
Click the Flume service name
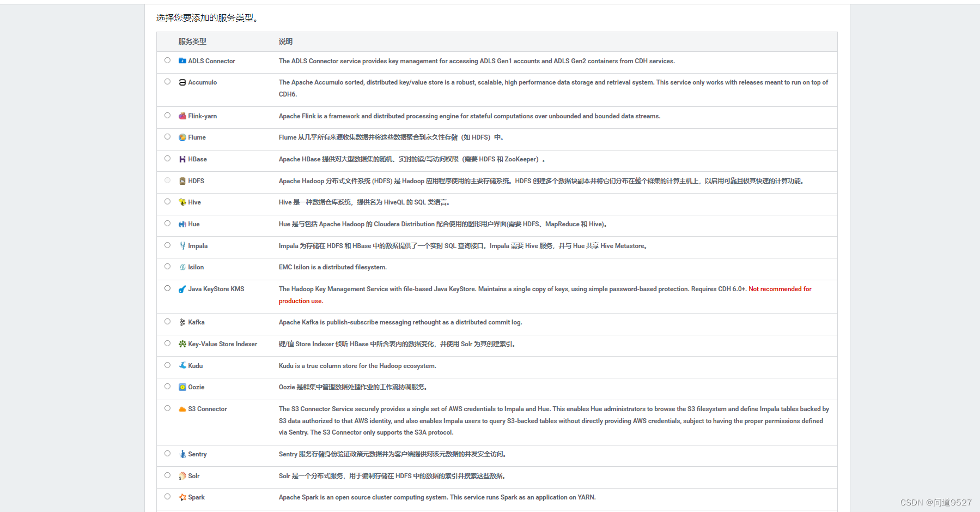pos(197,137)
